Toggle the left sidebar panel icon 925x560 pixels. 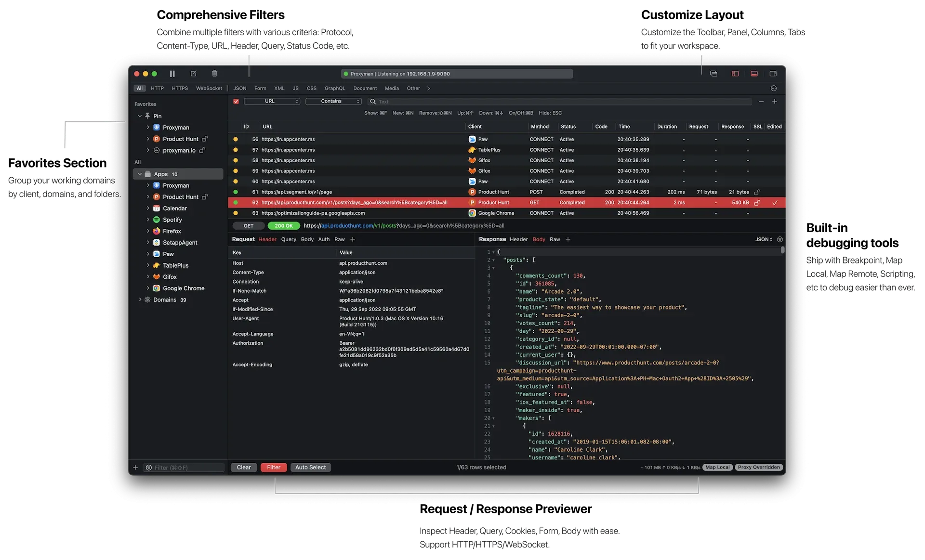click(735, 74)
